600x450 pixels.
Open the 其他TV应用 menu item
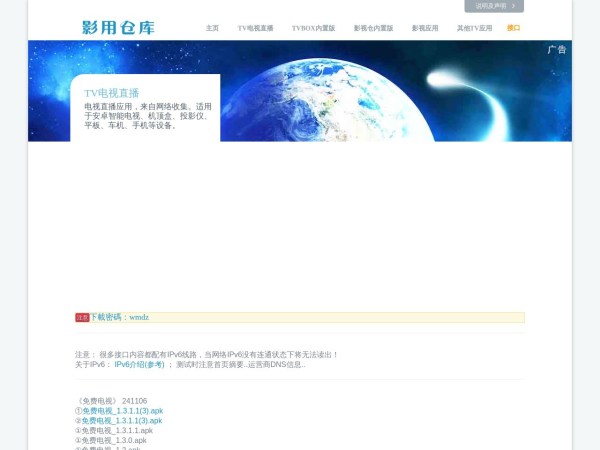click(474, 28)
